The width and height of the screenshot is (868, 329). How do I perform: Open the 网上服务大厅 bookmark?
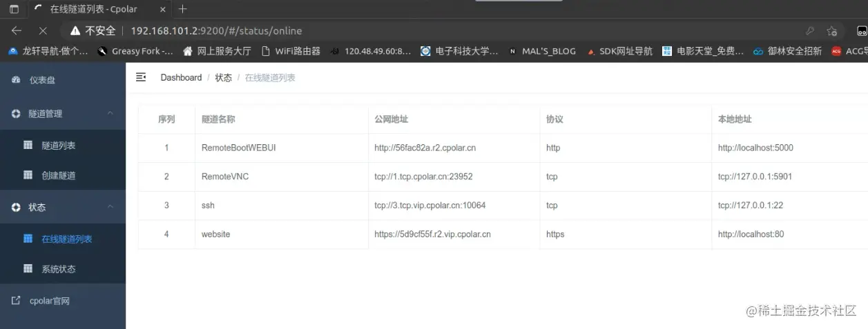pos(217,51)
